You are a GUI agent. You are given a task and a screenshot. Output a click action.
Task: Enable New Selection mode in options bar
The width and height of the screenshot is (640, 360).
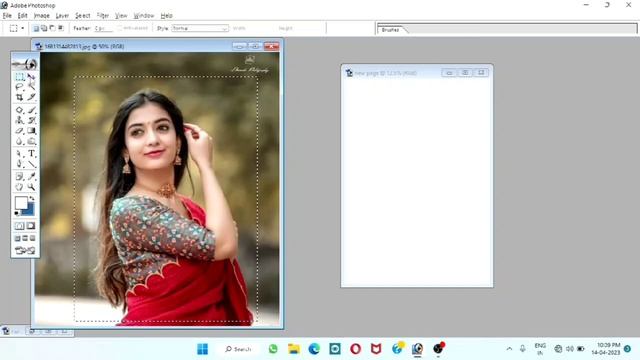tap(36, 28)
